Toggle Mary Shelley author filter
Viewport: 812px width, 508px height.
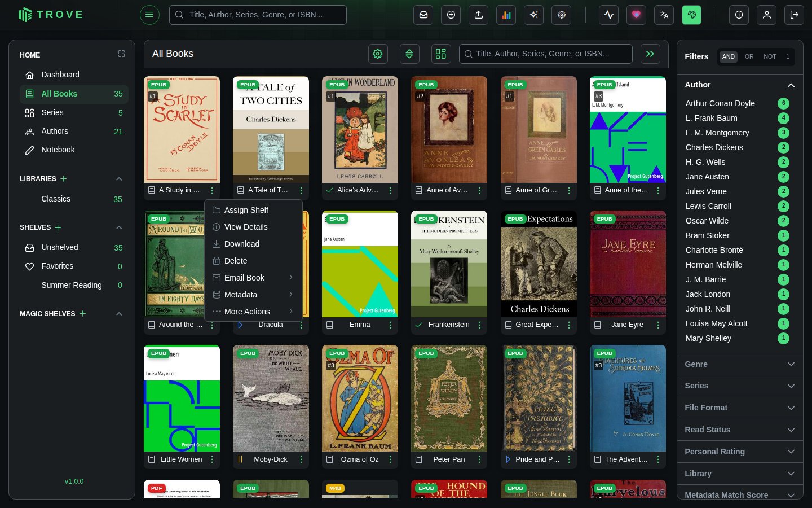coord(737,338)
